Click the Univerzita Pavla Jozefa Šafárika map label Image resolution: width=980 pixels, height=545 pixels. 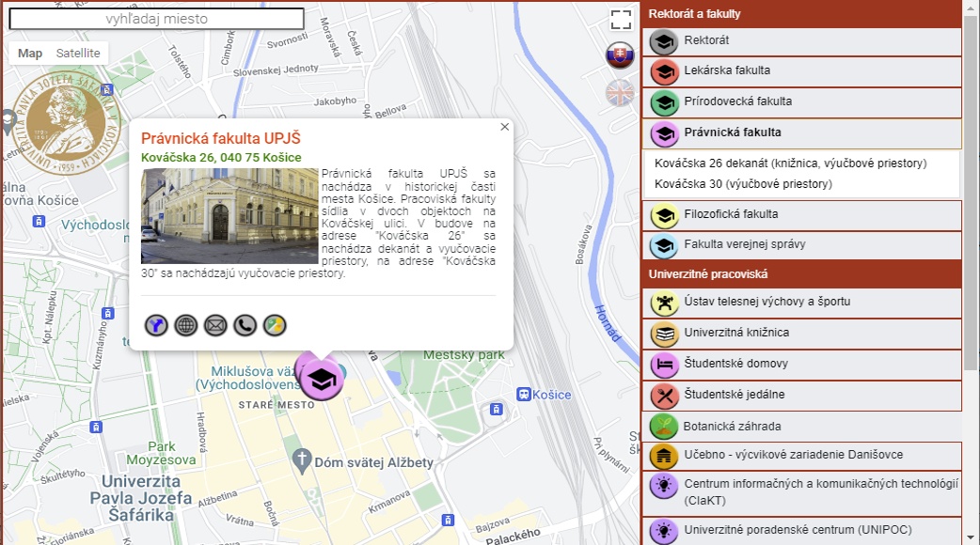pos(141,498)
